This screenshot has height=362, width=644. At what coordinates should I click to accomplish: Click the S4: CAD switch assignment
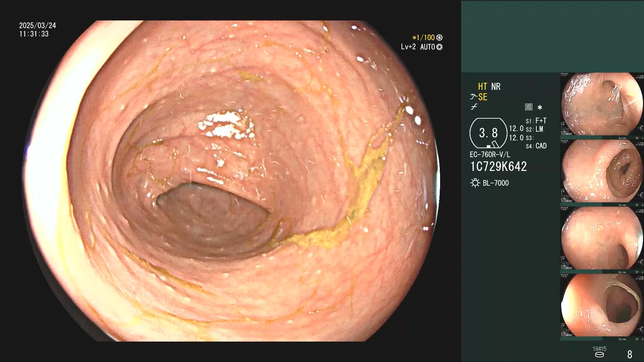click(536, 146)
